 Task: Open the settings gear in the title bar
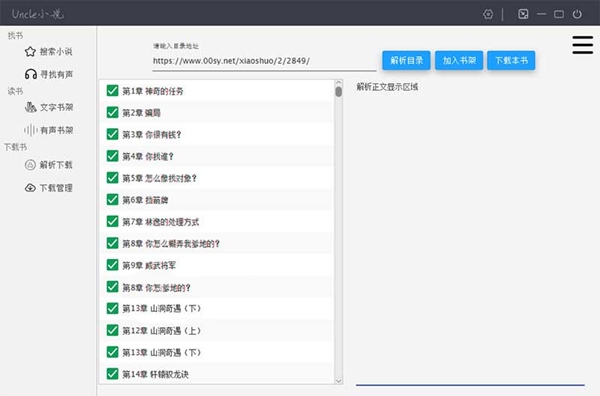488,14
